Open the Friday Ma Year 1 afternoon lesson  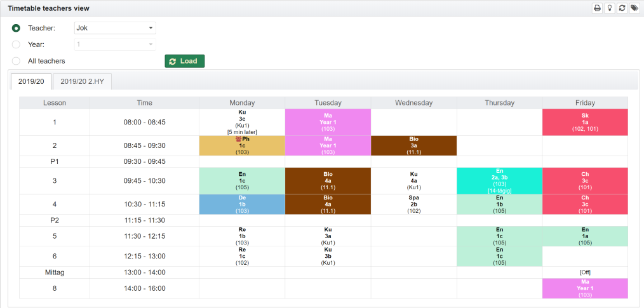click(584, 288)
